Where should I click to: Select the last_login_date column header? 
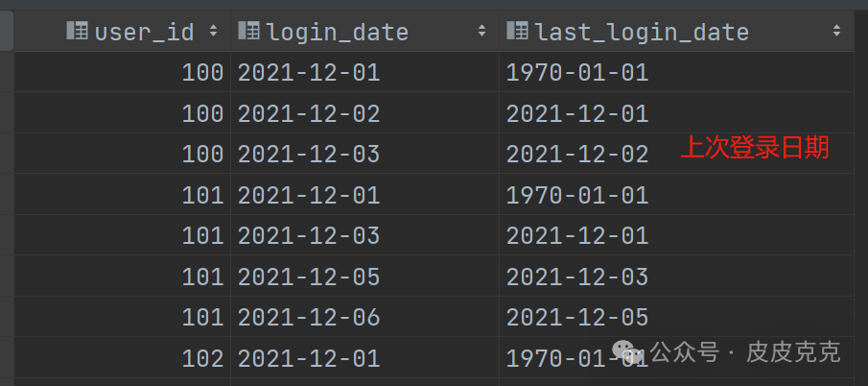pyautogui.click(x=676, y=32)
